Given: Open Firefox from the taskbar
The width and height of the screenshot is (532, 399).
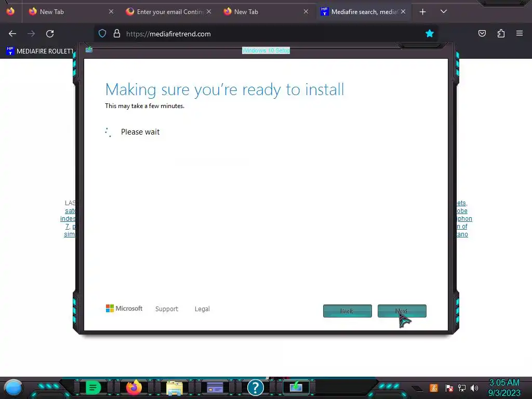Looking at the screenshot, I should [134, 387].
